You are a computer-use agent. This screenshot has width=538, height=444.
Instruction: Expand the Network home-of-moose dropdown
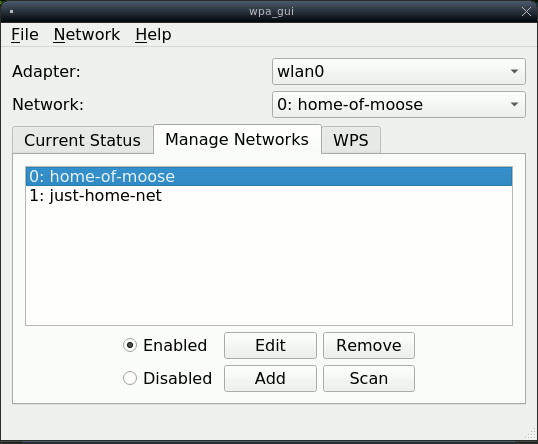pos(399,104)
